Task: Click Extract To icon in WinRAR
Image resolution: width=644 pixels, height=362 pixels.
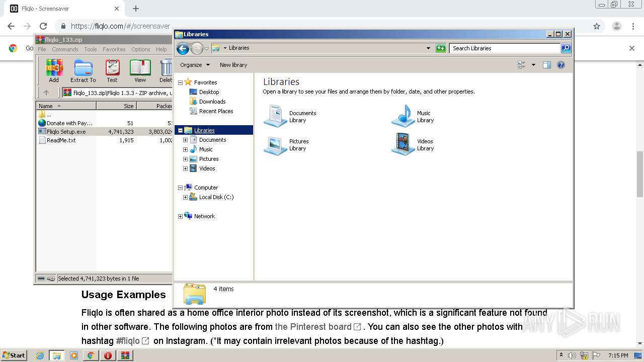Action: point(83,70)
